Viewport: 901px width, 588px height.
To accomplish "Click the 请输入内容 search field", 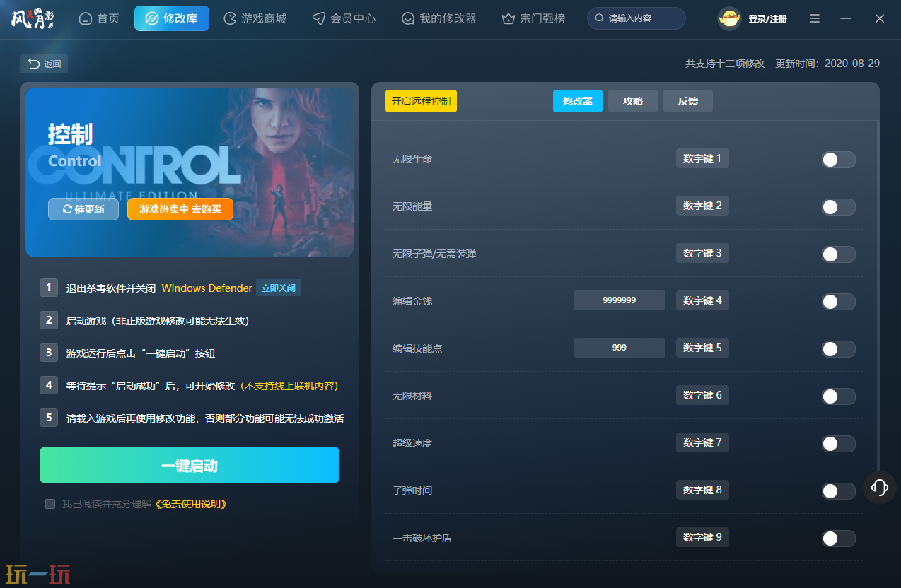I will click(636, 18).
